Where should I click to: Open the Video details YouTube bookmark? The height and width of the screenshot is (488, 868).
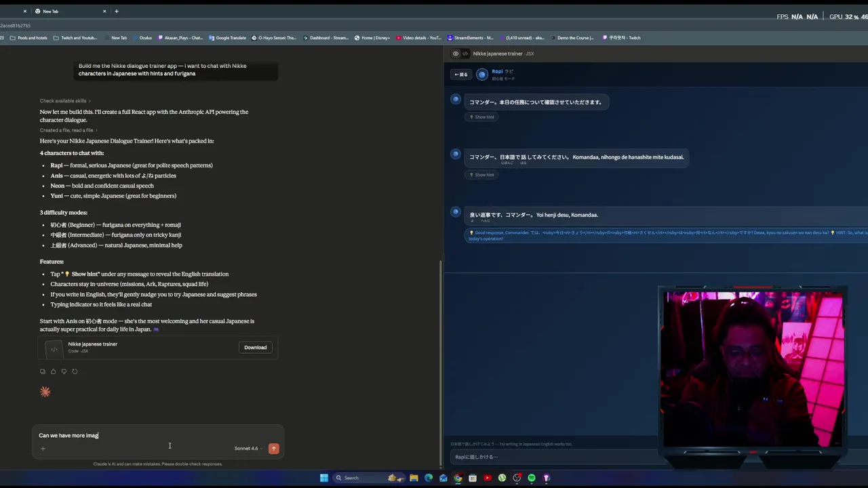418,38
